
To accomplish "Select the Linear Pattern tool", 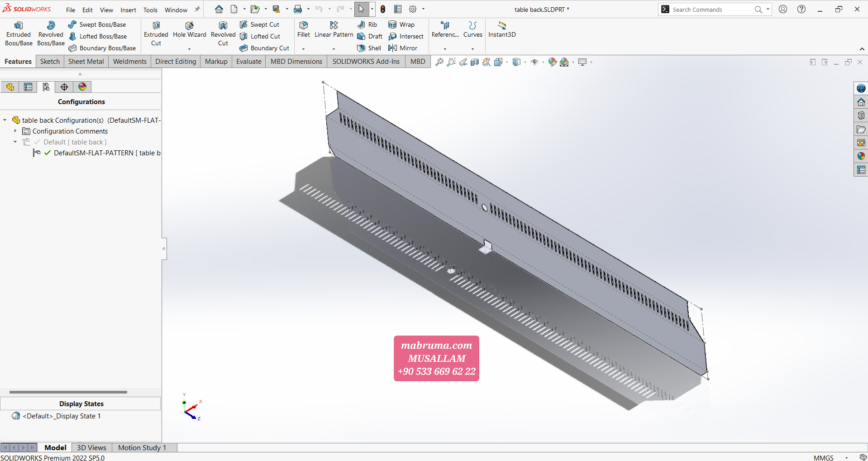I will coord(334,30).
